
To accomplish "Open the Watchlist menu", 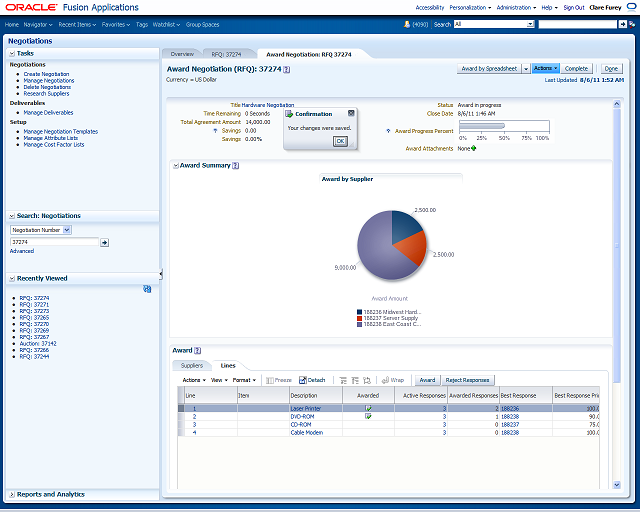I will [166, 24].
